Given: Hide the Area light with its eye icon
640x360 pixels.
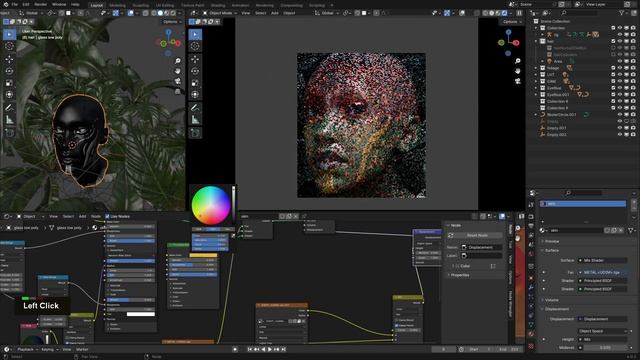Looking at the screenshot, I should [620, 61].
